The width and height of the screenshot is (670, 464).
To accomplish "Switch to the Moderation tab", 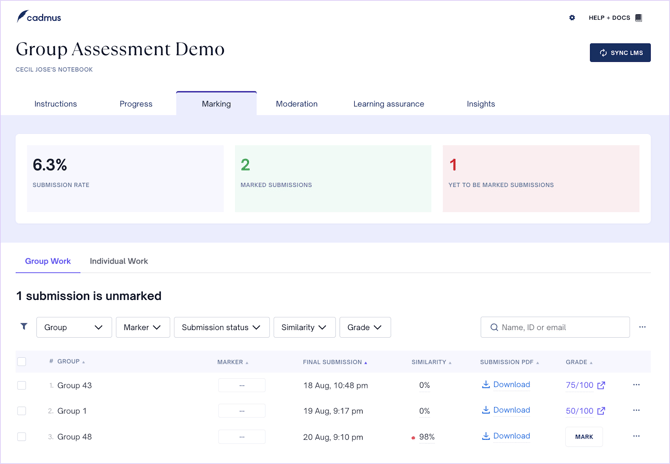I will [x=296, y=104].
